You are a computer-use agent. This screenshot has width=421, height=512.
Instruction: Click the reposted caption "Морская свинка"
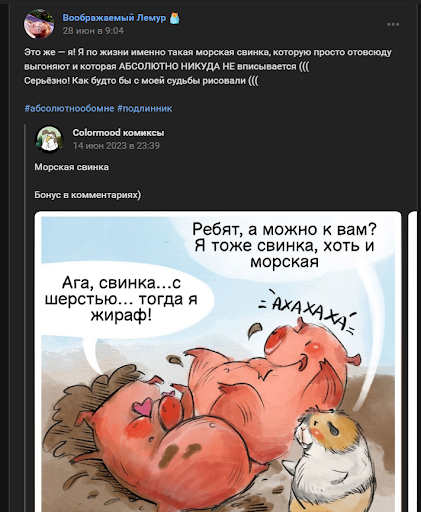pos(72,167)
